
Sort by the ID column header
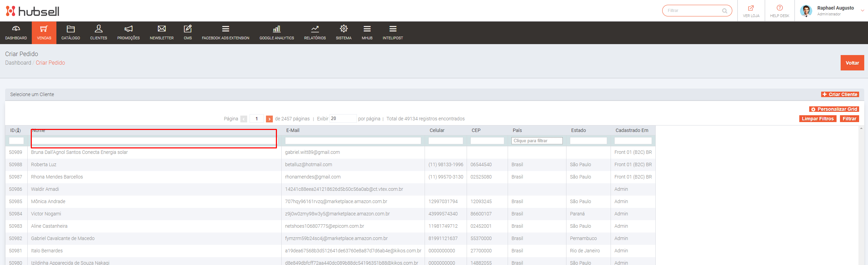pyautogui.click(x=15, y=130)
